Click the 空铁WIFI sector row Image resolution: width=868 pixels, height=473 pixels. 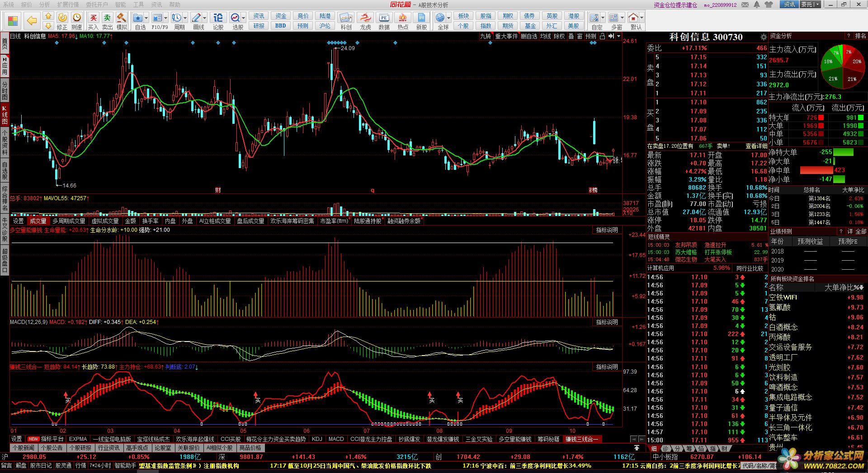point(817,297)
